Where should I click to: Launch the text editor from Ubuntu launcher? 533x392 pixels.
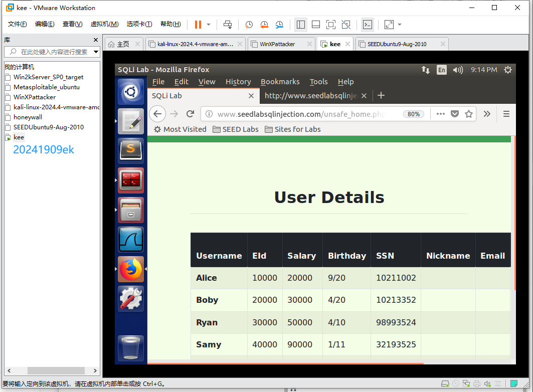131,121
